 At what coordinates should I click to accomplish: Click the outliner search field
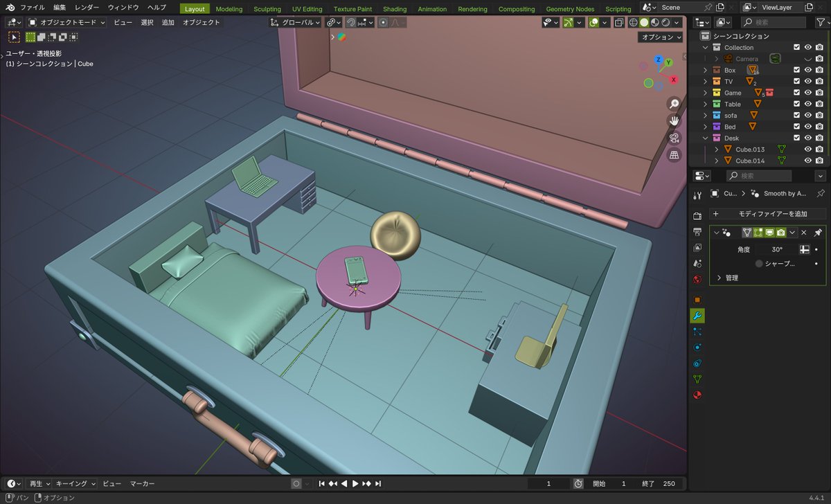click(x=774, y=23)
